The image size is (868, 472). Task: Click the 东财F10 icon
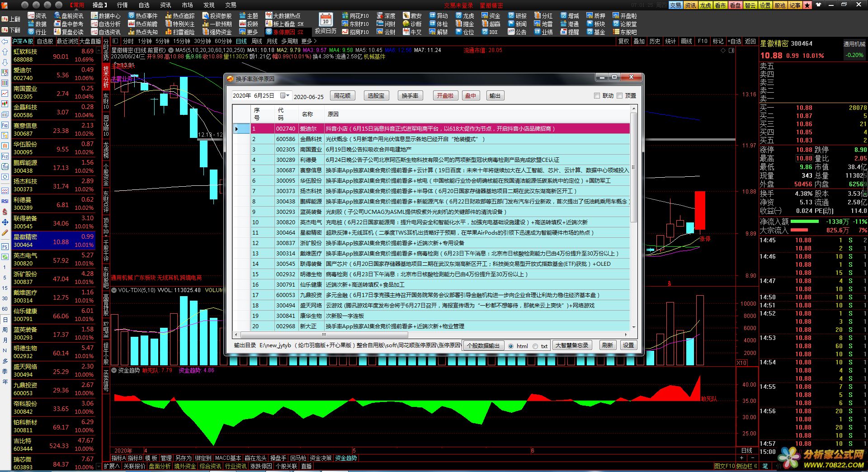355,24
